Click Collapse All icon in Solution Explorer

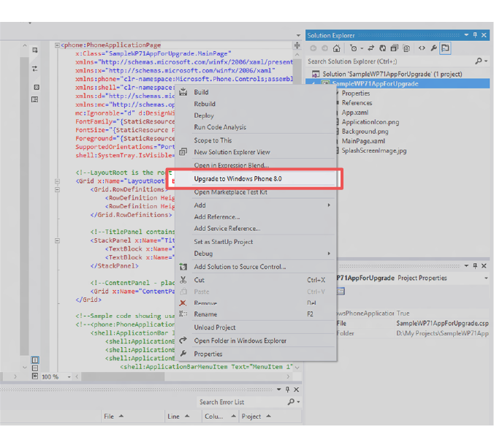click(x=394, y=48)
